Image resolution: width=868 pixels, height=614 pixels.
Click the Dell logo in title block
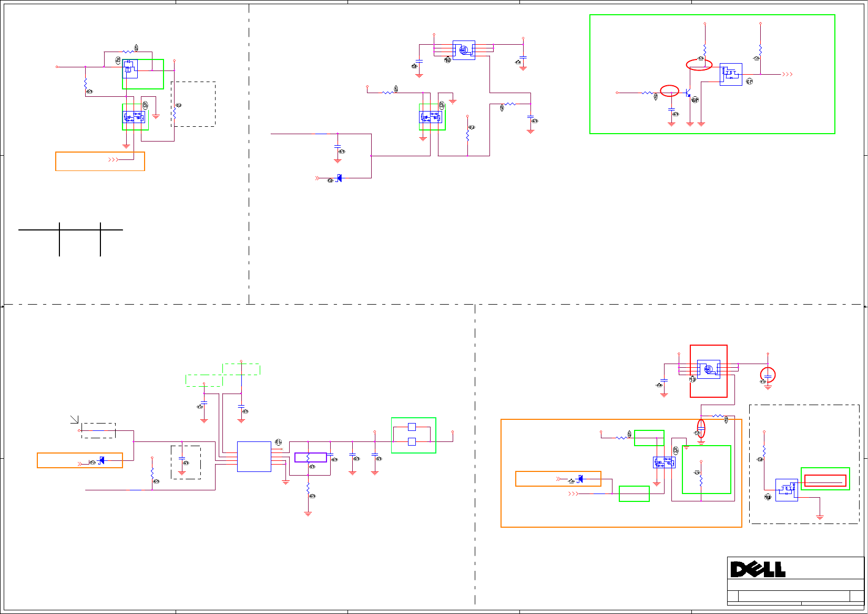click(x=758, y=569)
